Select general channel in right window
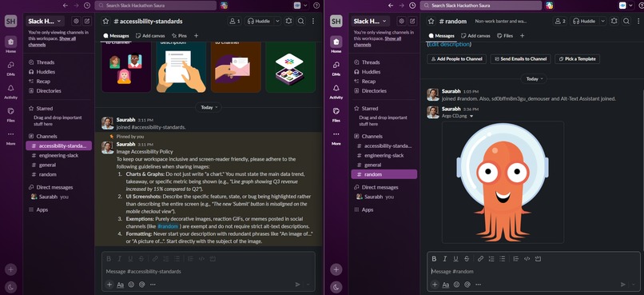The width and height of the screenshot is (644, 295). click(384, 165)
